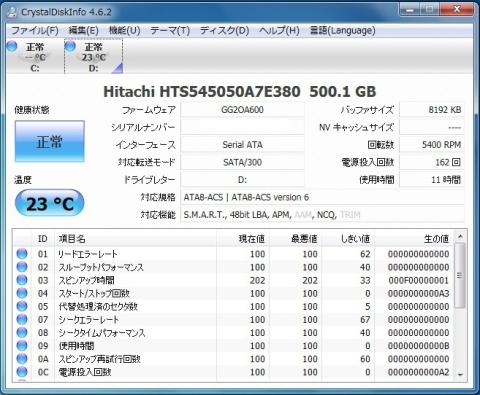Screen dimensions: 480x395
Task: Click the 23 °C temperature button
Action: click(x=50, y=203)
